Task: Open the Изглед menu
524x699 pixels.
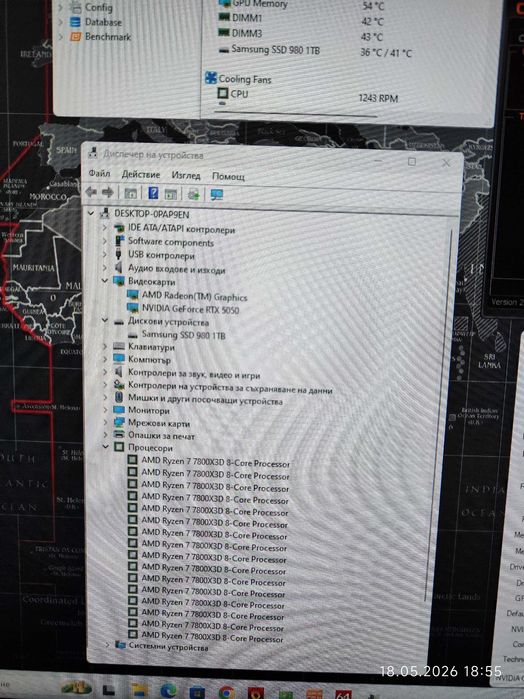Action: point(186,175)
